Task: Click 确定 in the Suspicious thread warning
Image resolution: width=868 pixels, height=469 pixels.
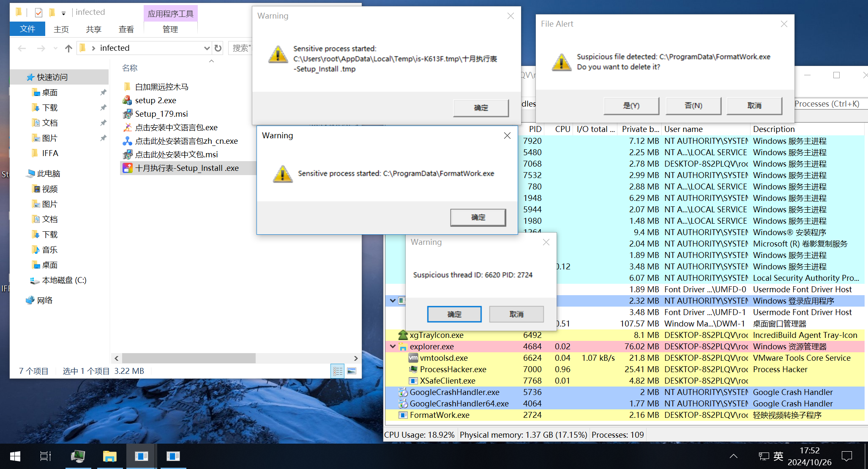Action: 454,314
